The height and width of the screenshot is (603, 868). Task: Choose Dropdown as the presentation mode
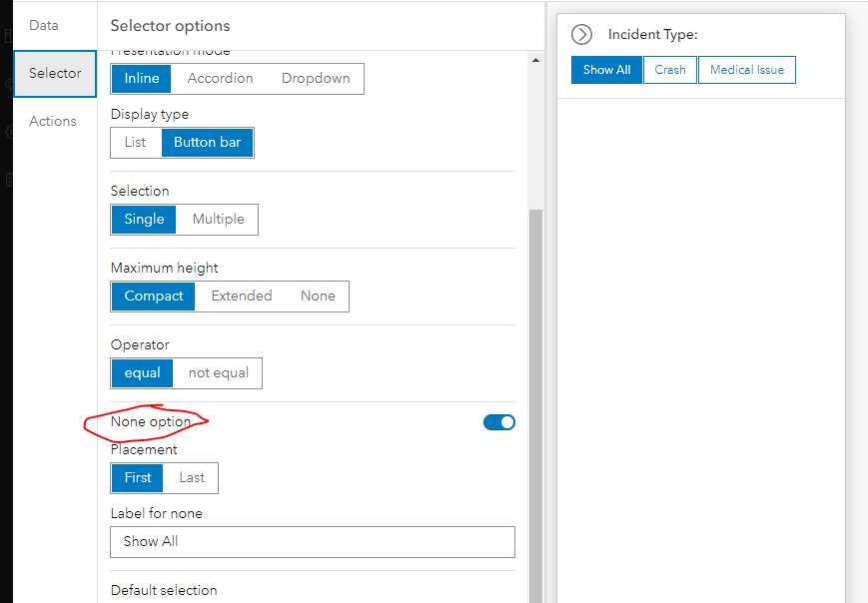[315, 78]
